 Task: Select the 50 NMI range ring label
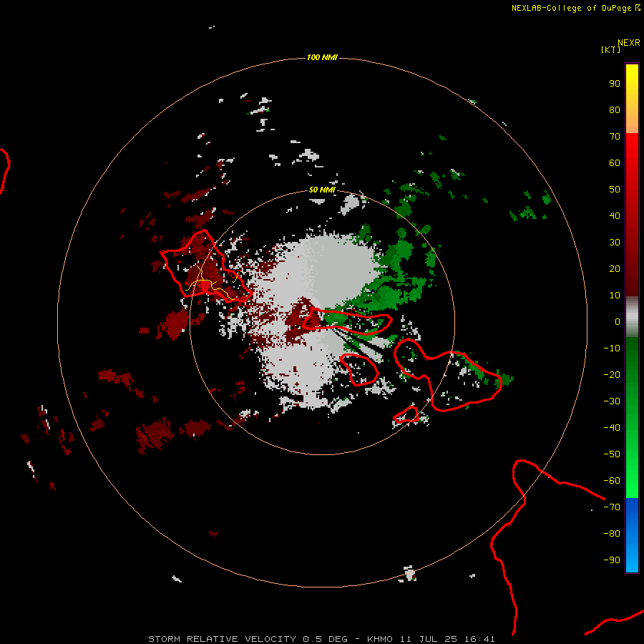pyautogui.click(x=322, y=190)
